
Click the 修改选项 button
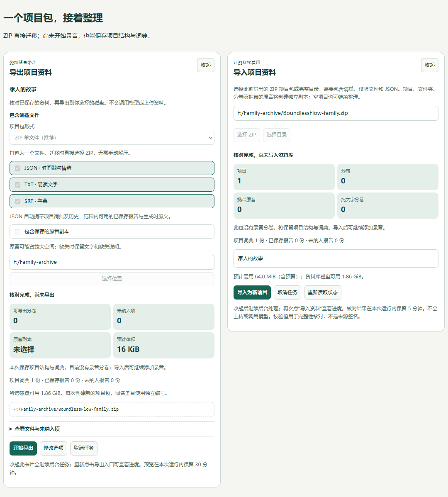point(54,448)
